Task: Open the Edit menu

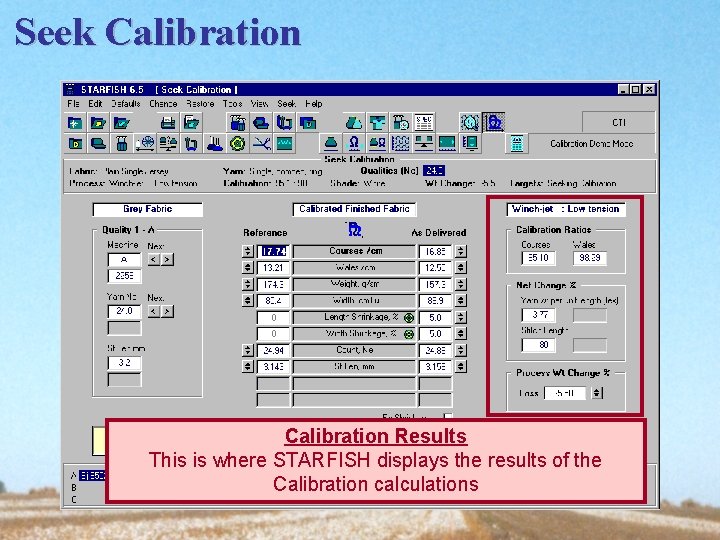Action: (x=95, y=104)
